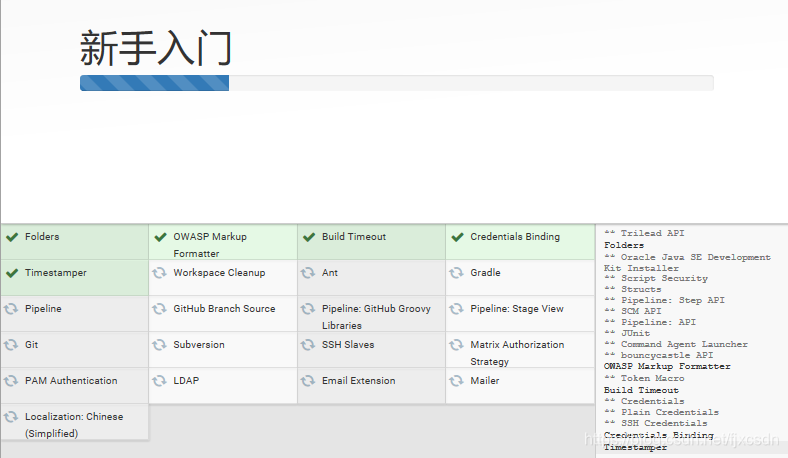Viewport: 788px width, 458px height.
Task: Click the Build Timeout installed checkmark
Action: click(x=309, y=237)
